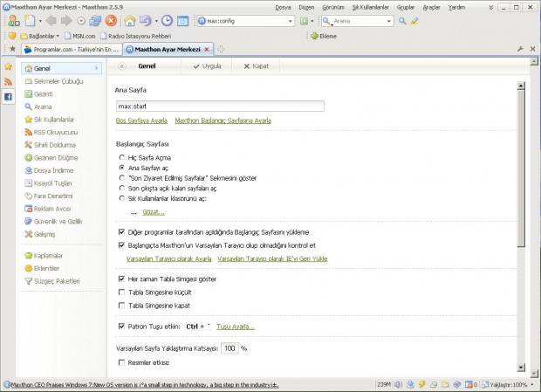Click the shield icon on bookmarks bar
541x392 pixels.
click(12, 36)
